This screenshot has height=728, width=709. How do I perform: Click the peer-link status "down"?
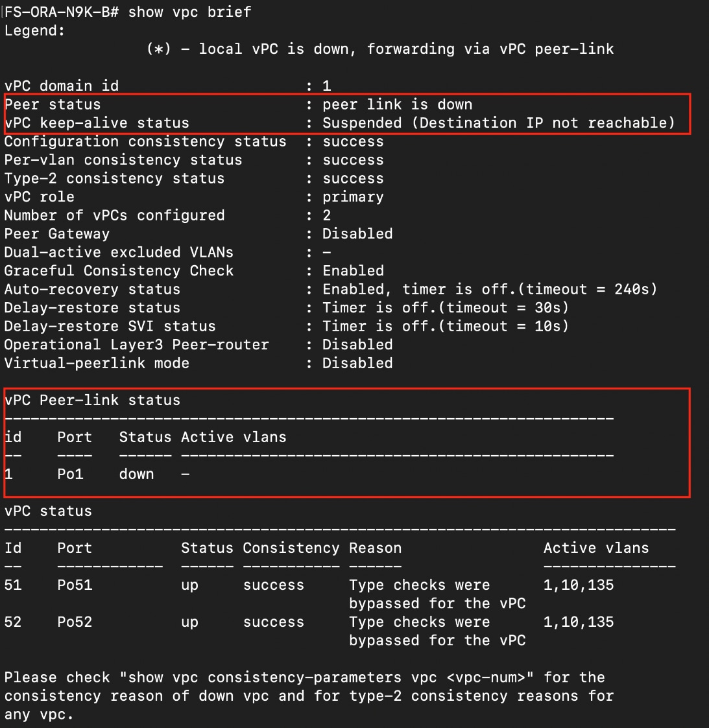point(136,474)
